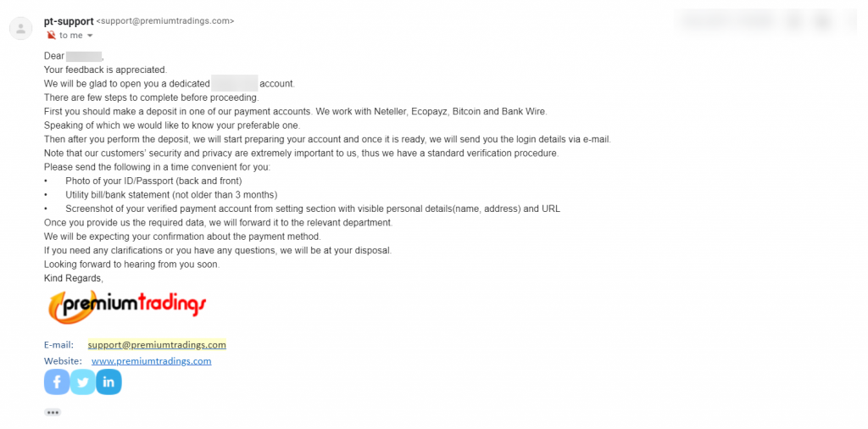Open the www.premiumtradings.com website link
The width and height of the screenshot is (868, 429).
(151, 361)
